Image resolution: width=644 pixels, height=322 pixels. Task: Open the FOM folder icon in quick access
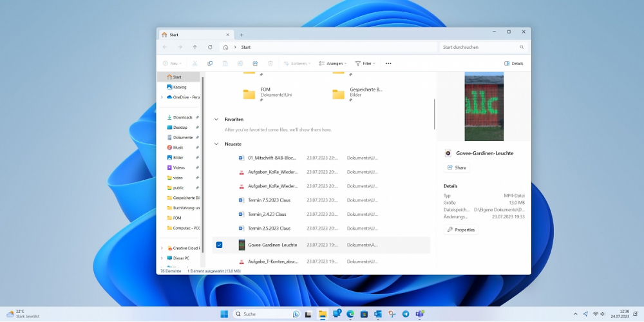[x=249, y=95]
